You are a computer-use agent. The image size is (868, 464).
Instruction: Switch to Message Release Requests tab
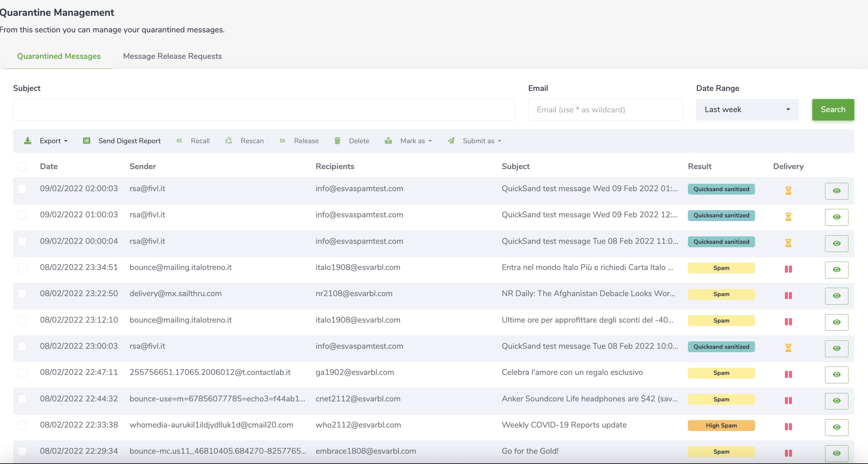172,56
